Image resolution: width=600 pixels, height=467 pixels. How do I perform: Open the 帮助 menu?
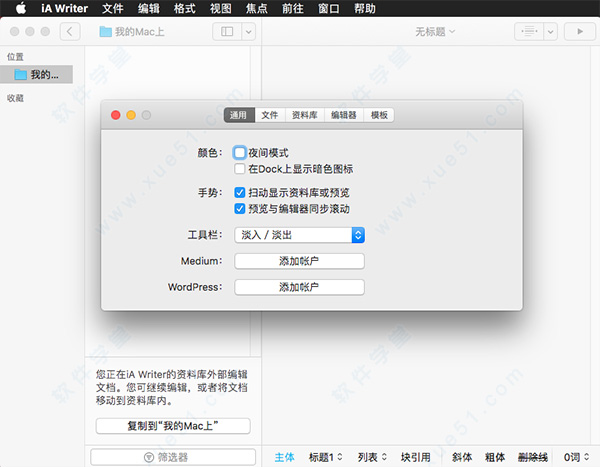(x=364, y=8)
